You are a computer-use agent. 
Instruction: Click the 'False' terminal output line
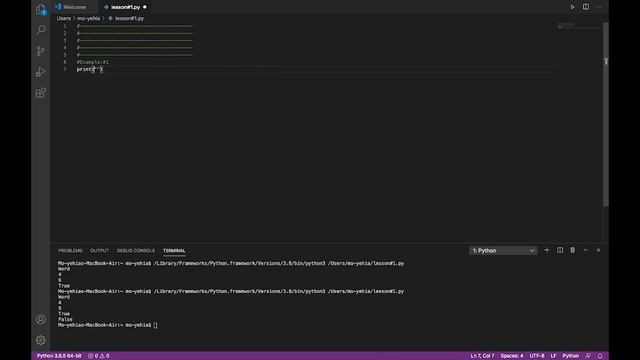(x=65, y=320)
